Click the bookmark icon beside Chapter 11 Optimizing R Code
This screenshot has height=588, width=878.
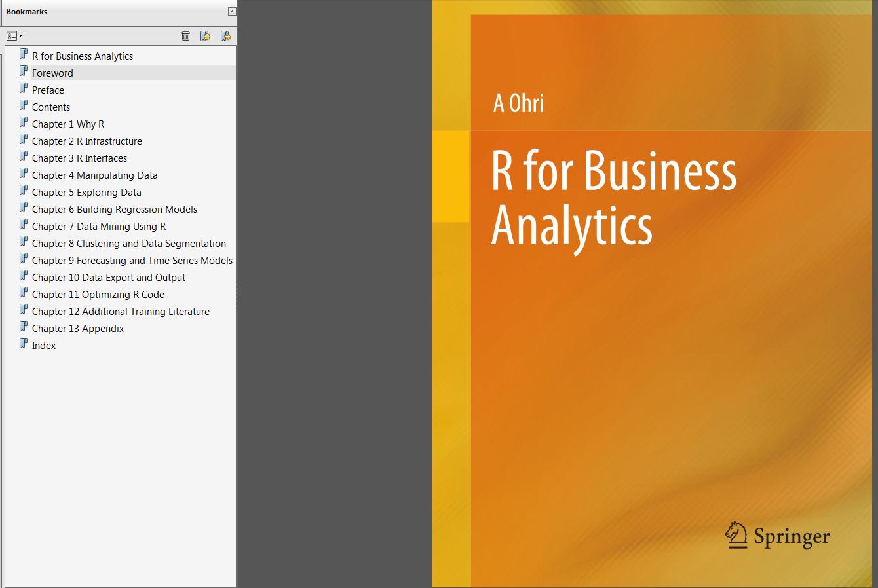click(x=24, y=293)
